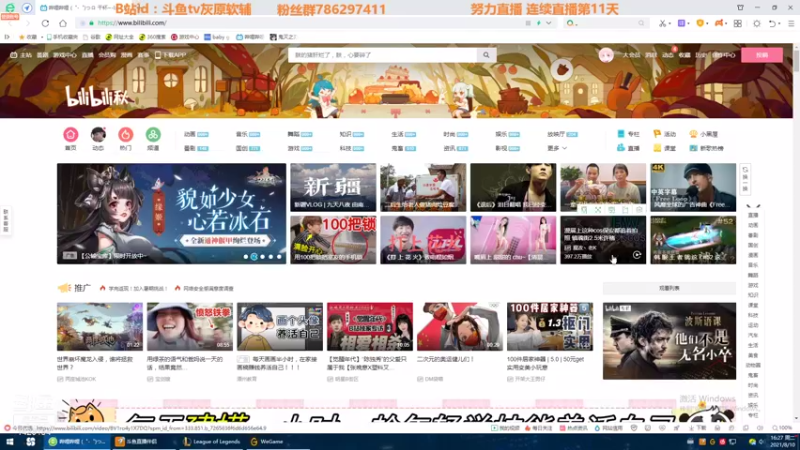The width and height of the screenshot is (800, 450).
Task: Expand the address bar dropdown chevron
Action: coord(548,23)
